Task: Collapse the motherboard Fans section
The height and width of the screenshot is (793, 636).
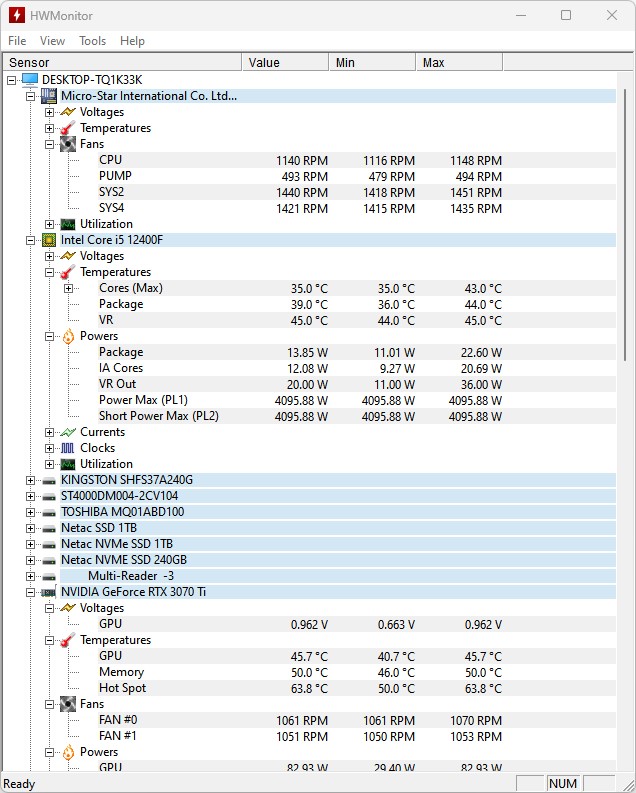Action: click(49, 144)
